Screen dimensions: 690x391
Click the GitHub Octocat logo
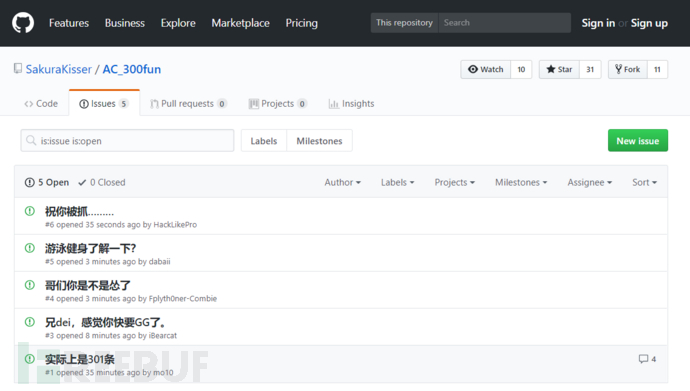(x=23, y=23)
